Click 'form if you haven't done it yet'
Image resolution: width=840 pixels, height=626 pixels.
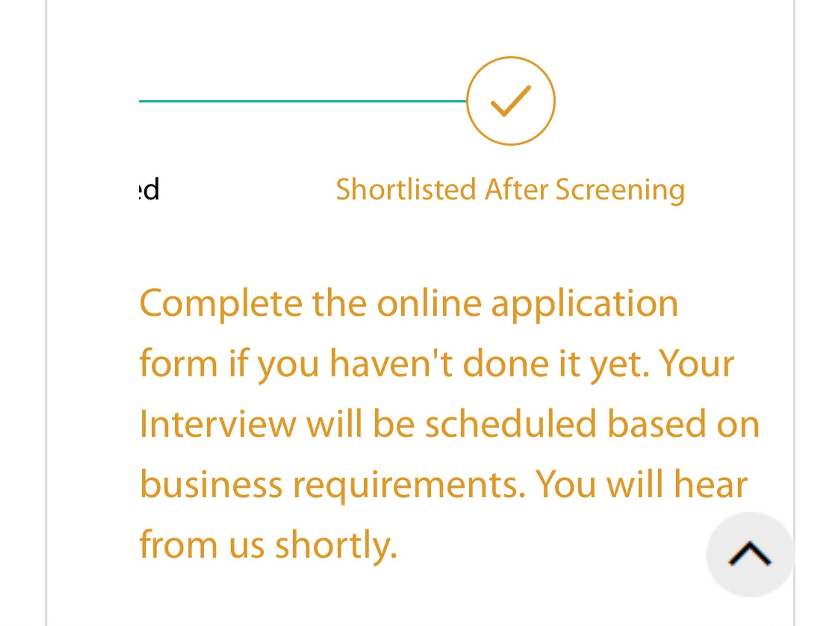[x=394, y=364]
